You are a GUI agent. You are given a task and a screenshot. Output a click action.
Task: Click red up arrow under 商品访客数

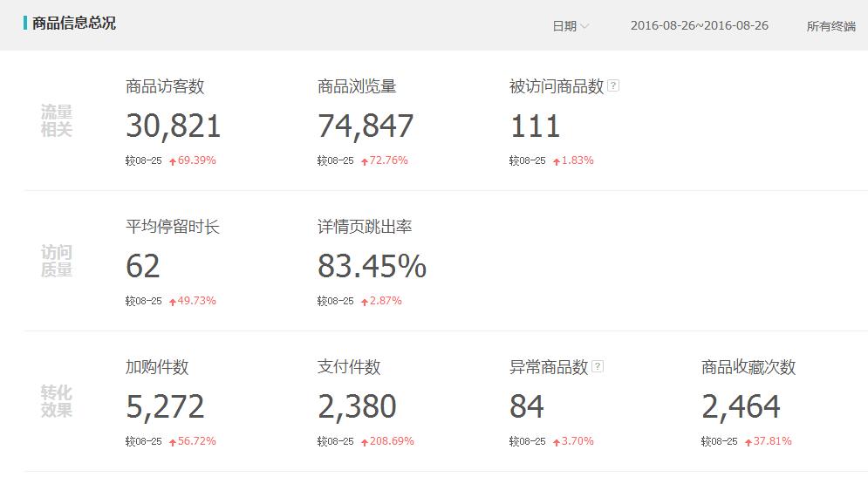point(173,161)
